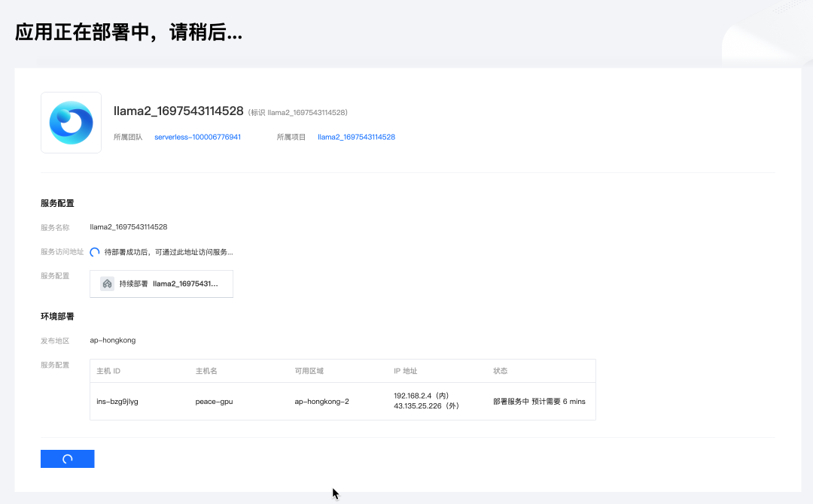Click the 服务访问地址 label

(62, 252)
